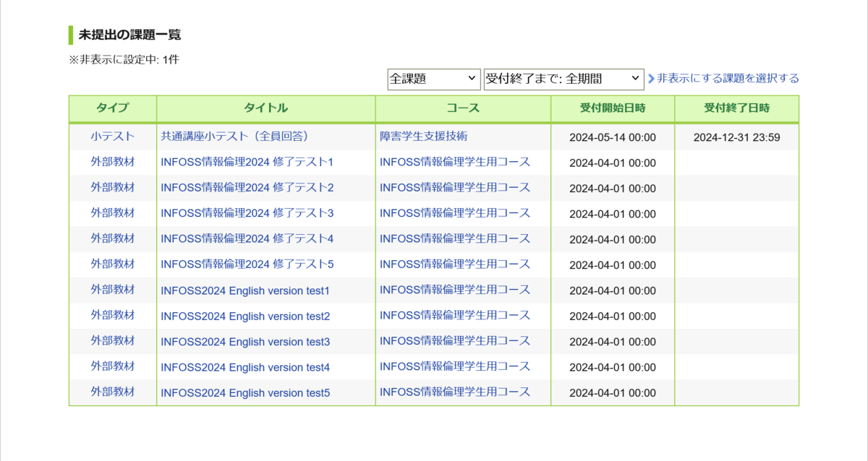Open the 全課題 assignment type dropdown
This screenshot has width=868, height=461.
click(434, 79)
